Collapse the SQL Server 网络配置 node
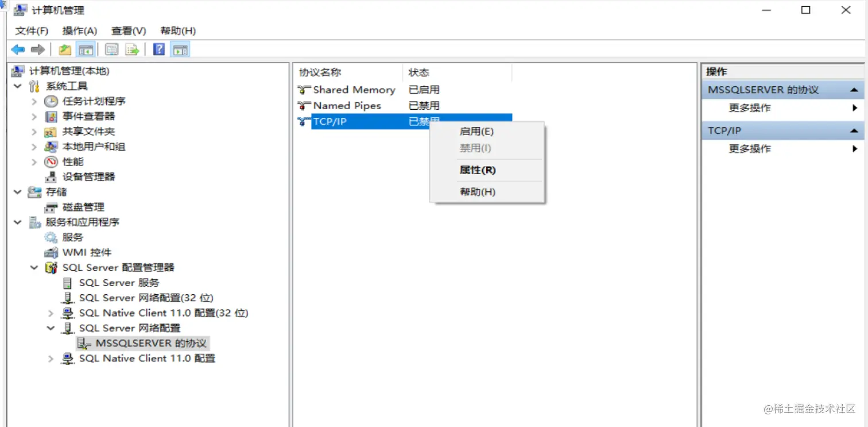 click(x=51, y=328)
